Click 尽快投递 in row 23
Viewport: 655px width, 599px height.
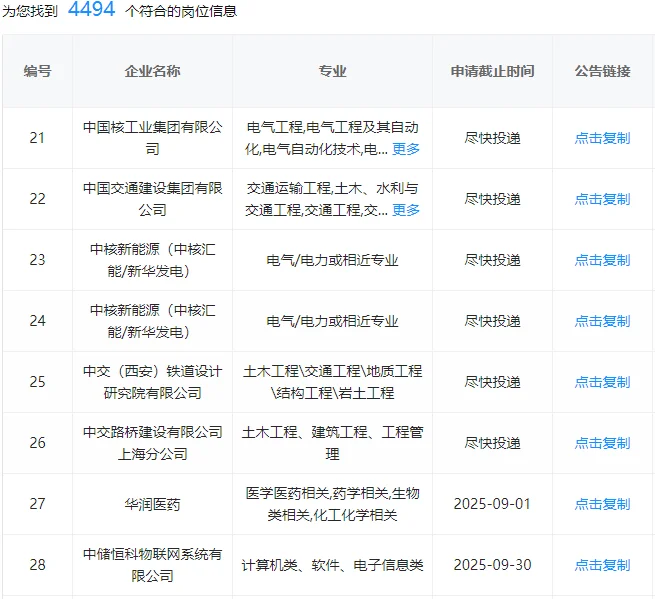(x=493, y=260)
